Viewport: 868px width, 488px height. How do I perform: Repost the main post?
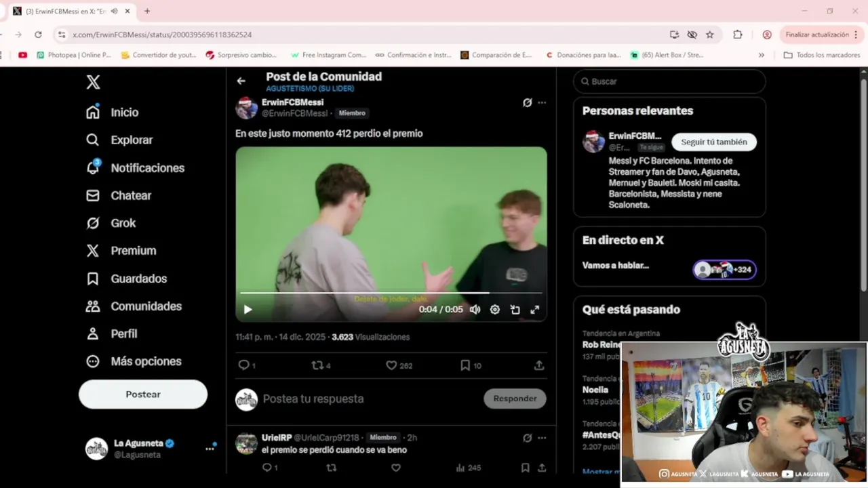click(x=321, y=365)
